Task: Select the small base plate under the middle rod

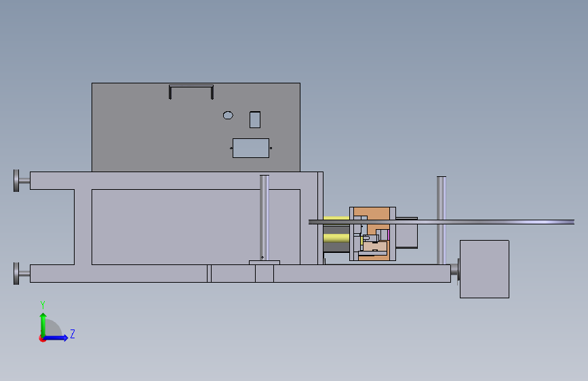Action: 264,262
